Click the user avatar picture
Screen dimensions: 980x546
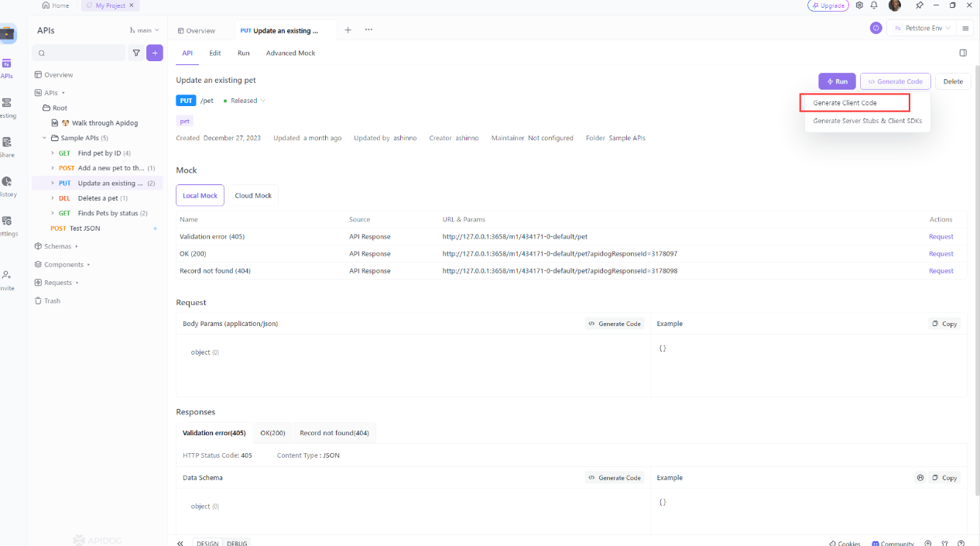point(895,5)
